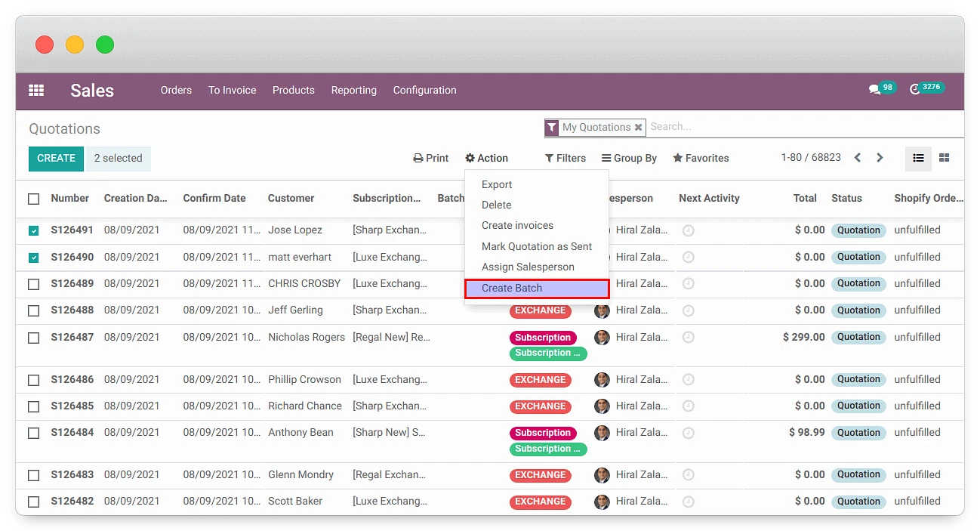Click Hiral Zala's avatar on row S126488
The width and height of the screenshot is (980, 531).
pyautogui.click(x=601, y=310)
